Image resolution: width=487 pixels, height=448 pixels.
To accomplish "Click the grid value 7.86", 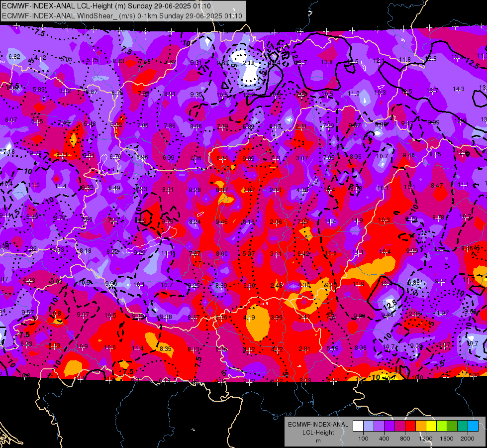I will tap(170, 125).
